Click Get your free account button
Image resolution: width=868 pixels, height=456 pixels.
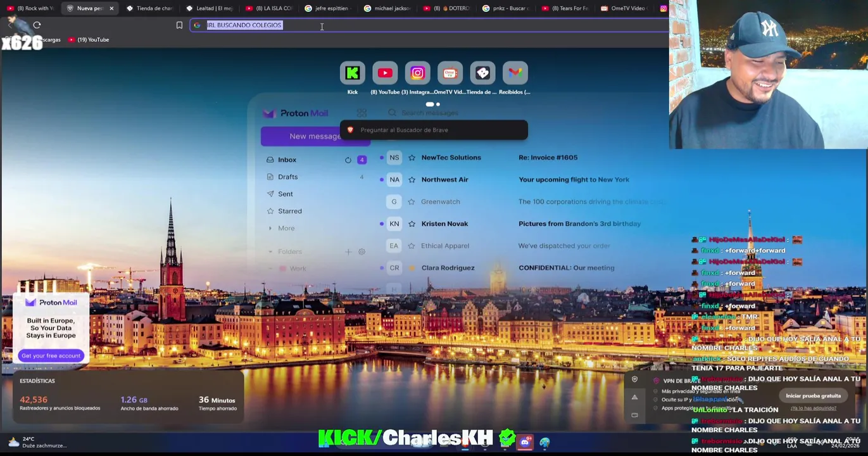51,355
